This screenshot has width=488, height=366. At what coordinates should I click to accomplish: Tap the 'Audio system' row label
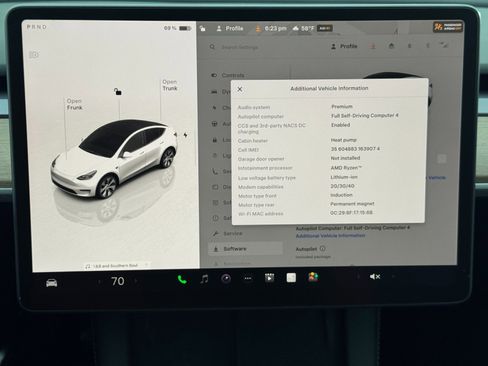pyautogui.click(x=254, y=107)
